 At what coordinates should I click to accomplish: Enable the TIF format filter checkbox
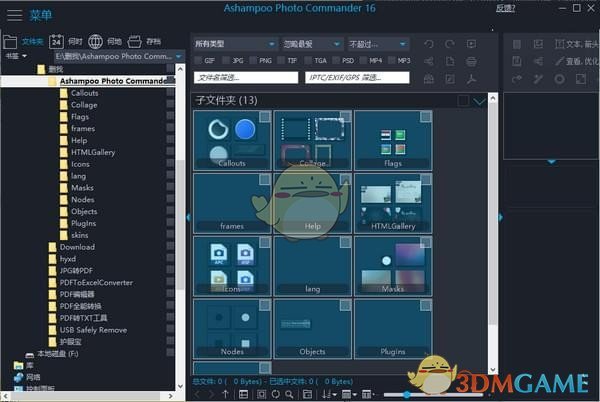281,60
